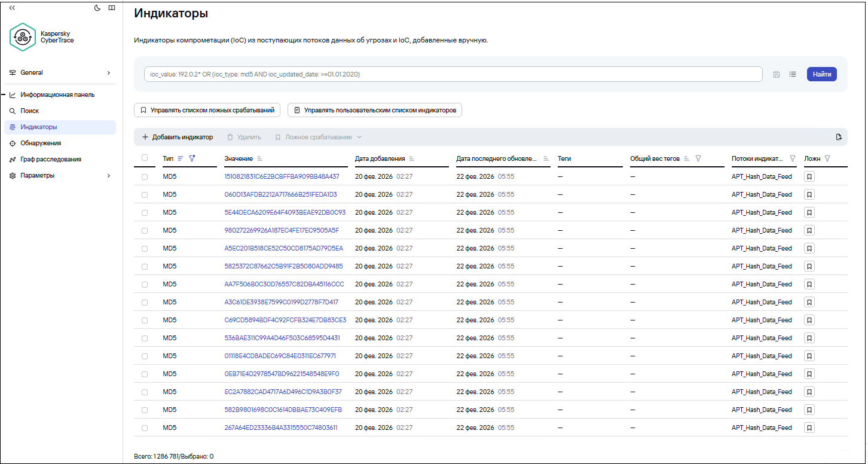This screenshot has width=868, height=464.
Task: Check the row 060D13AFDB2212A717666B251FEDA1D3
Action: tap(145, 194)
